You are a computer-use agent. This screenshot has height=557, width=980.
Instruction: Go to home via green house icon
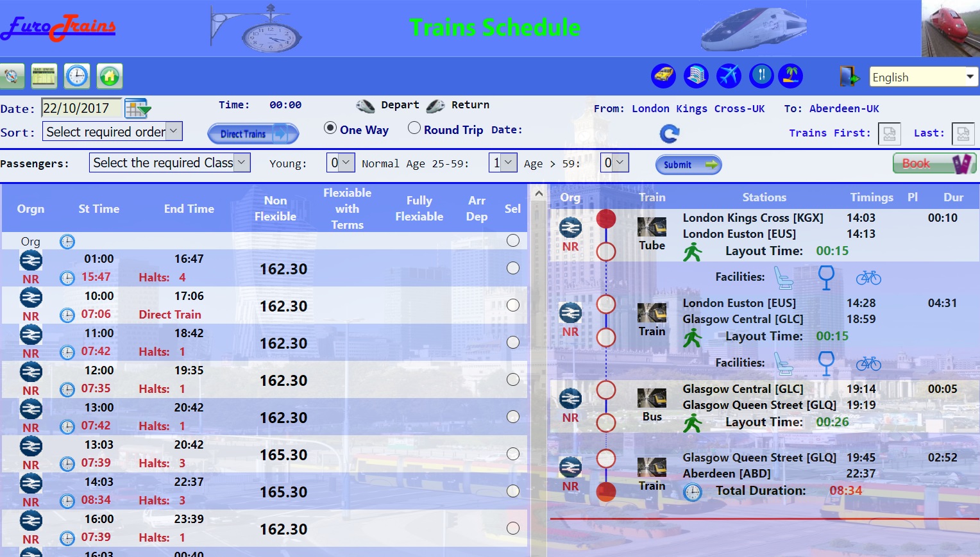110,76
